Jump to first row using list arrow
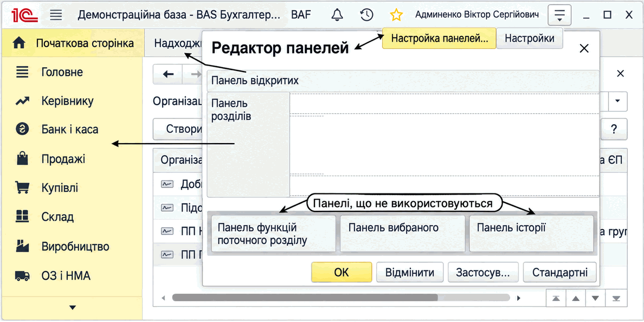This screenshot has width=644, height=322. tap(556, 298)
